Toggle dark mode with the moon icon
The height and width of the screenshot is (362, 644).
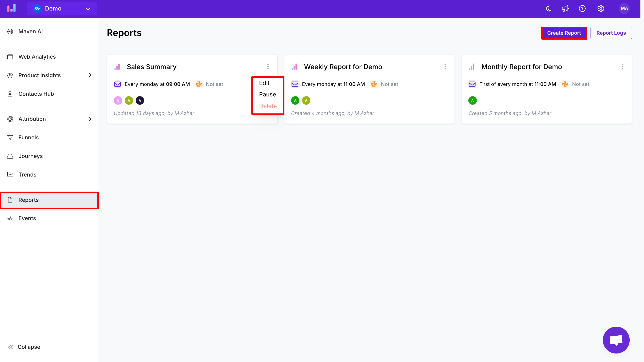pos(548,8)
